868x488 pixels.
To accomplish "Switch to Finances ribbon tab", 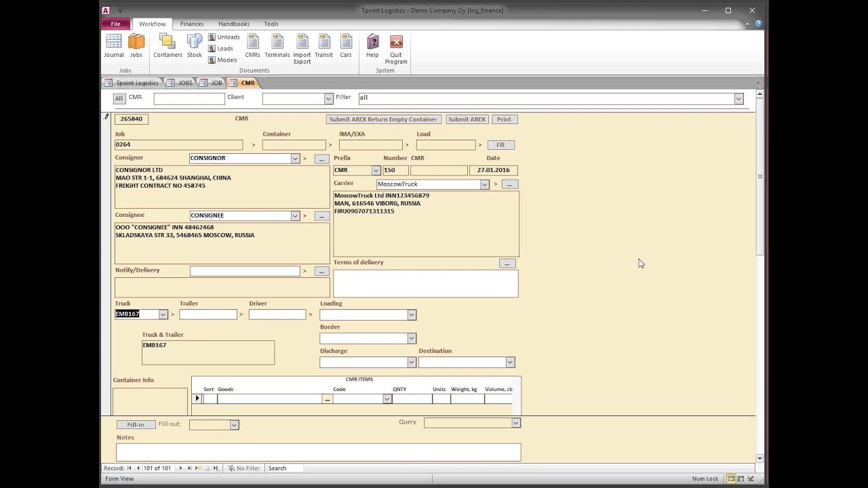I will click(x=192, y=24).
